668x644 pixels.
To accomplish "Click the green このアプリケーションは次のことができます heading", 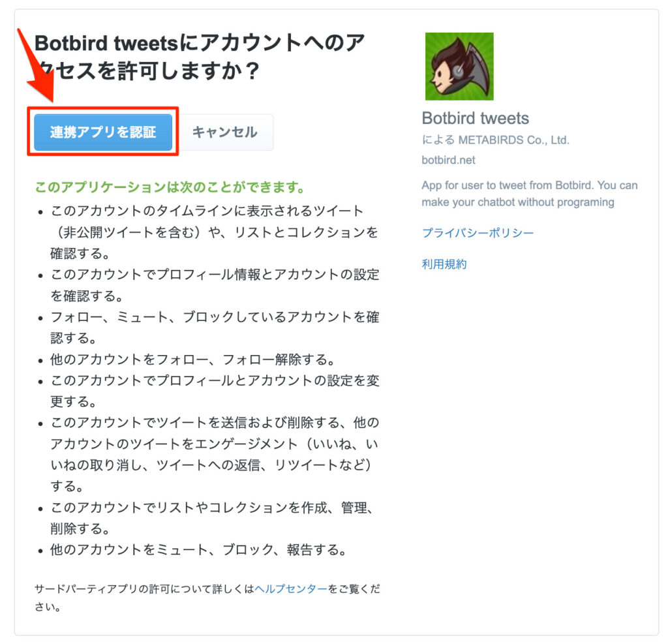I will tap(170, 187).
